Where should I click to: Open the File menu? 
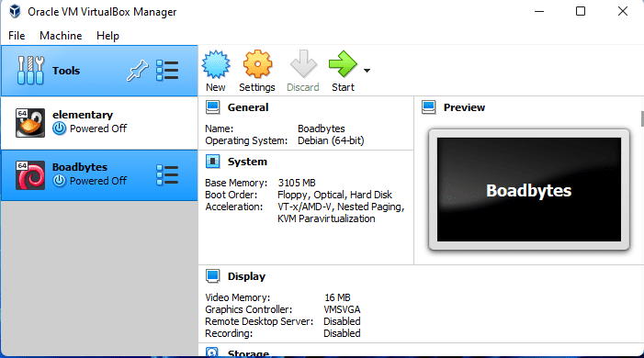(x=17, y=36)
